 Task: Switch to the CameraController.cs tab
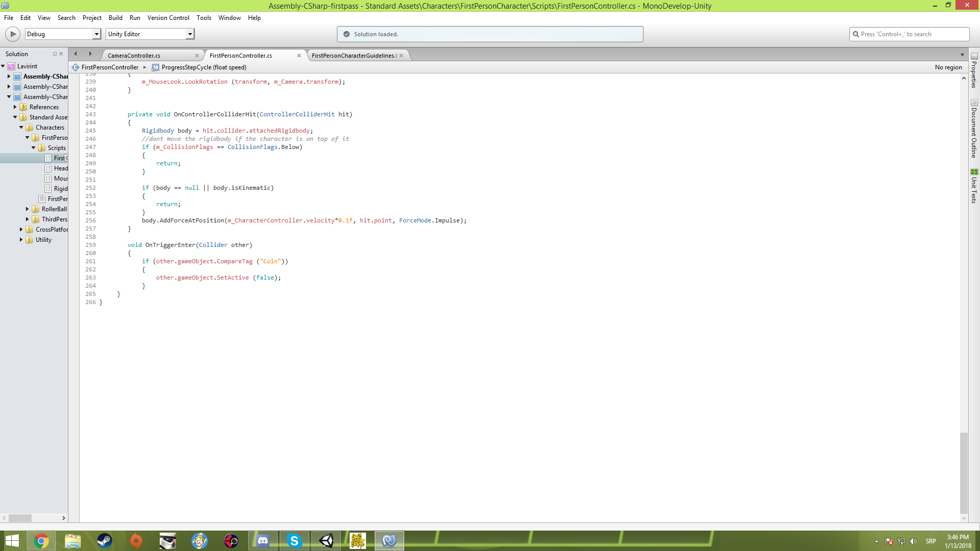point(134,56)
